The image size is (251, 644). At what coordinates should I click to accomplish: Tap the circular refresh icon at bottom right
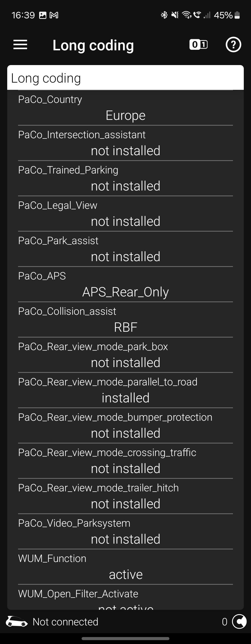[239, 621]
